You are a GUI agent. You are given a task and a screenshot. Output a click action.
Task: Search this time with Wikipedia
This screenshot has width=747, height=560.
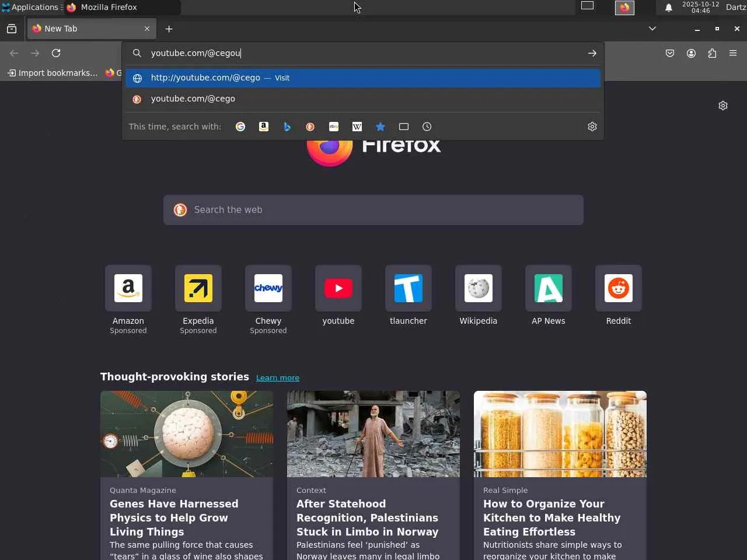pos(357,127)
